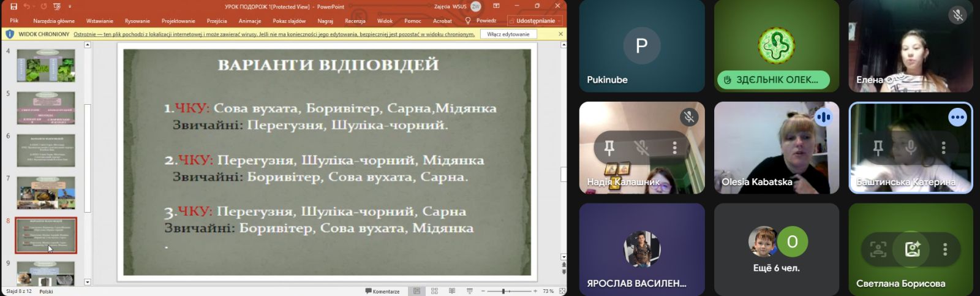Open the Animacje ribbon tab
This screenshot has width=980, height=296.
tap(249, 21)
